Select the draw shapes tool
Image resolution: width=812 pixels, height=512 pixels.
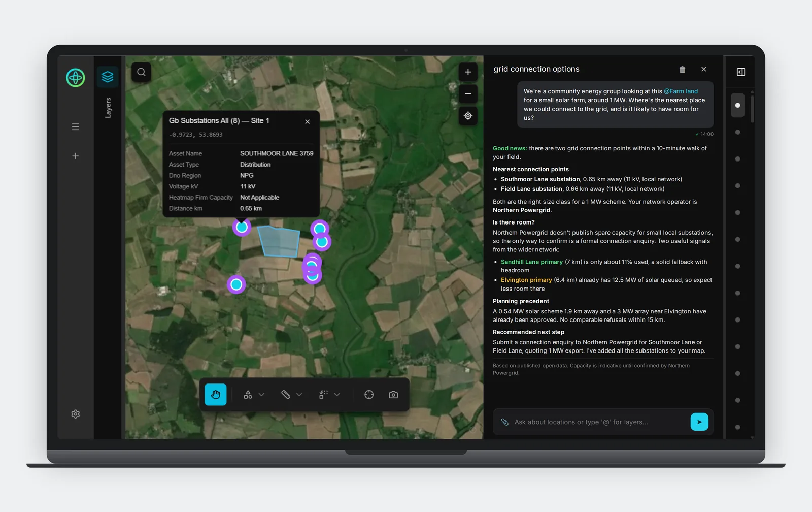(248, 395)
